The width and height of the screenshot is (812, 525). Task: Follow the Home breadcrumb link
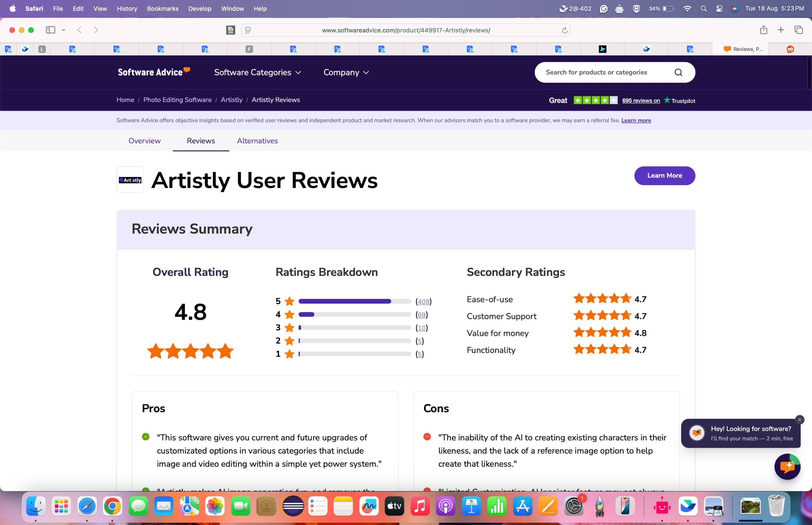pos(125,100)
